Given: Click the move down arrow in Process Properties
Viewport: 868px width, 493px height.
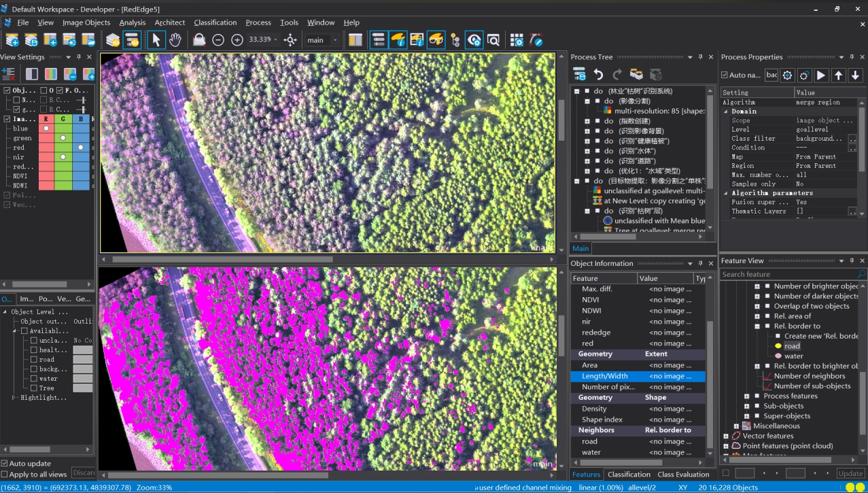Looking at the screenshot, I should coord(856,75).
